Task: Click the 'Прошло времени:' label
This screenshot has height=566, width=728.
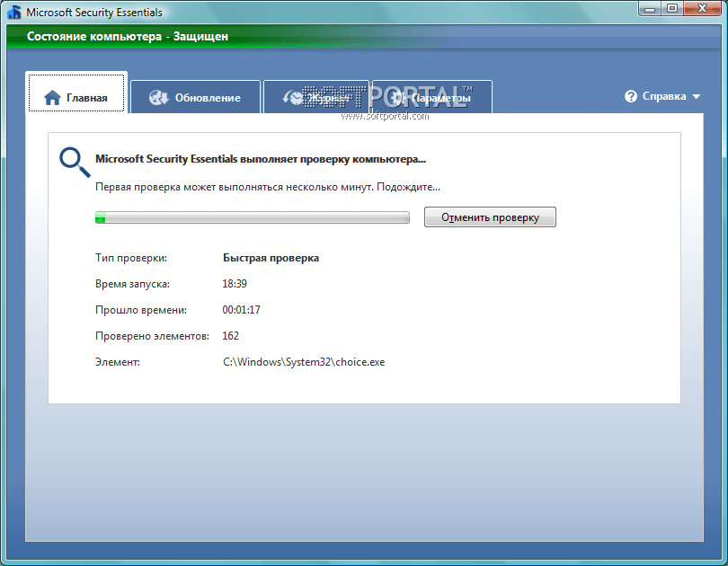Action: pos(141,310)
